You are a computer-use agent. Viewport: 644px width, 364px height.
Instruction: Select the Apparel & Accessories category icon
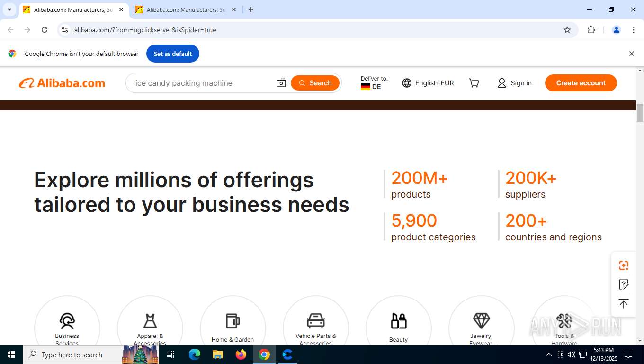[150, 321]
